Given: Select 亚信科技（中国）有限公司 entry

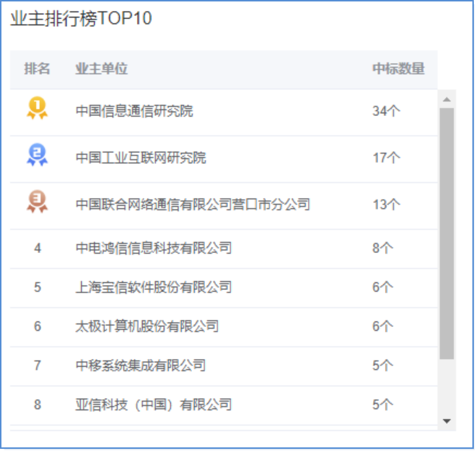Looking at the screenshot, I should (154, 406).
